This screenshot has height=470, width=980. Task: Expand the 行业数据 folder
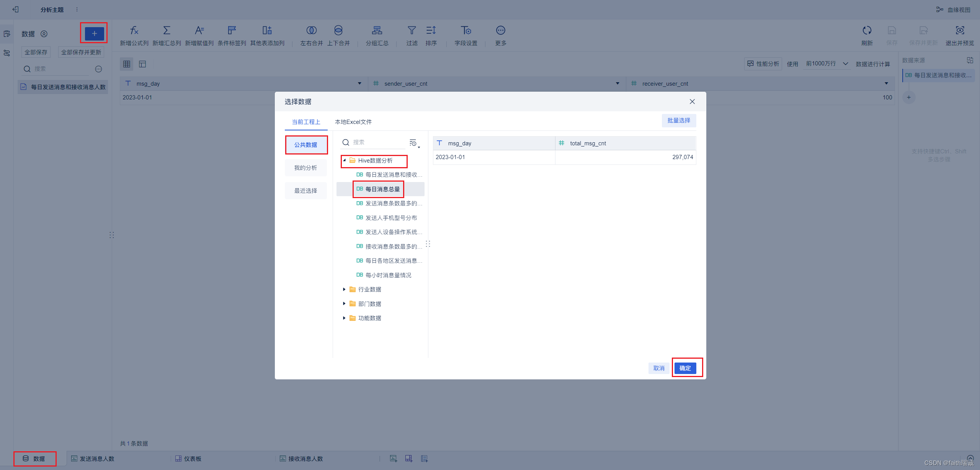344,289
